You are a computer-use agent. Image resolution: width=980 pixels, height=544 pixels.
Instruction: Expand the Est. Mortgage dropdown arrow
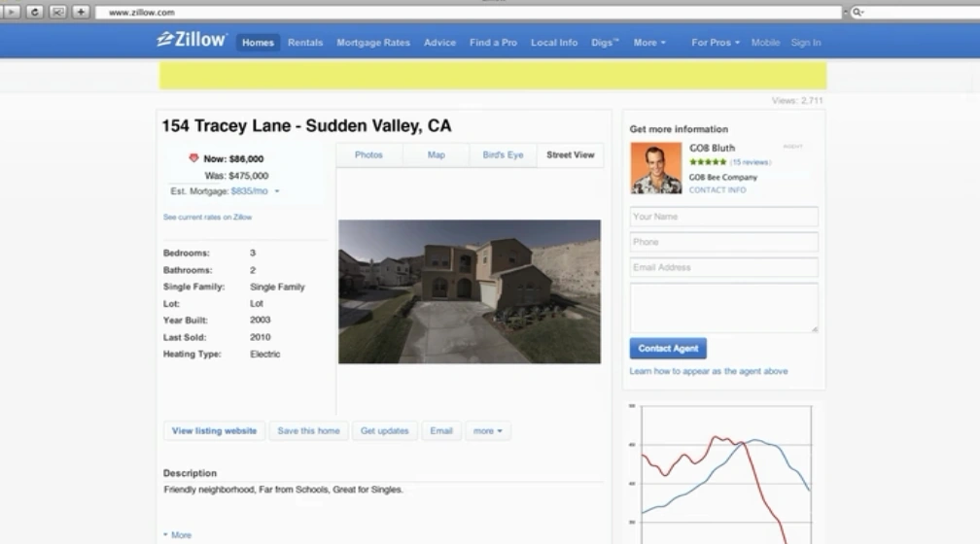click(x=277, y=191)
